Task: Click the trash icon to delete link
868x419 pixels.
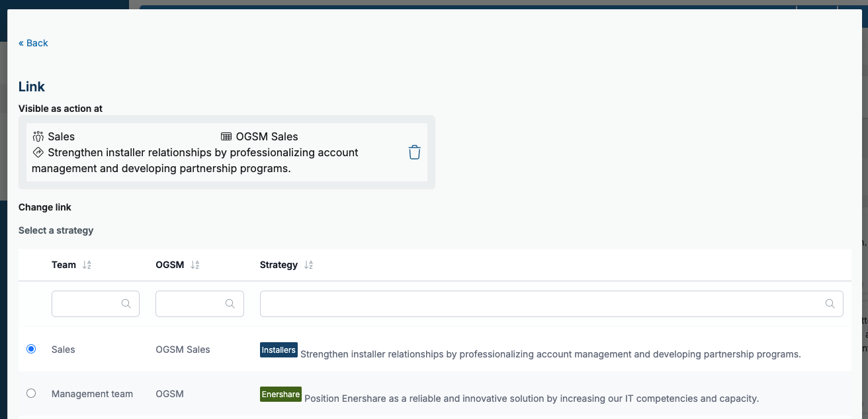Action: [x=414, y=152]
